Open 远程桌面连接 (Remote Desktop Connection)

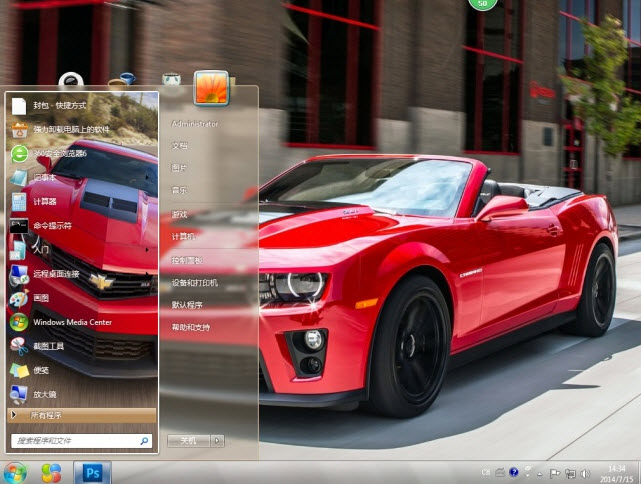[54, 273]
